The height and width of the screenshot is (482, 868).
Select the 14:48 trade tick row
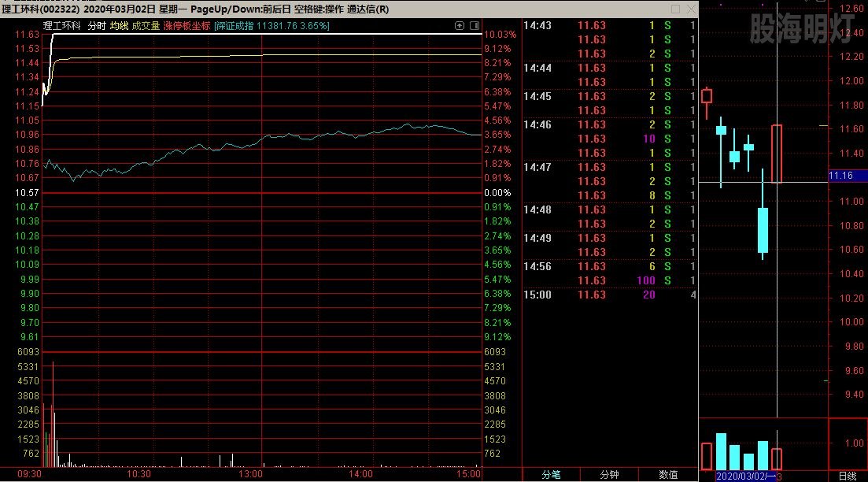pyautogui.click(x=609, y=210)
